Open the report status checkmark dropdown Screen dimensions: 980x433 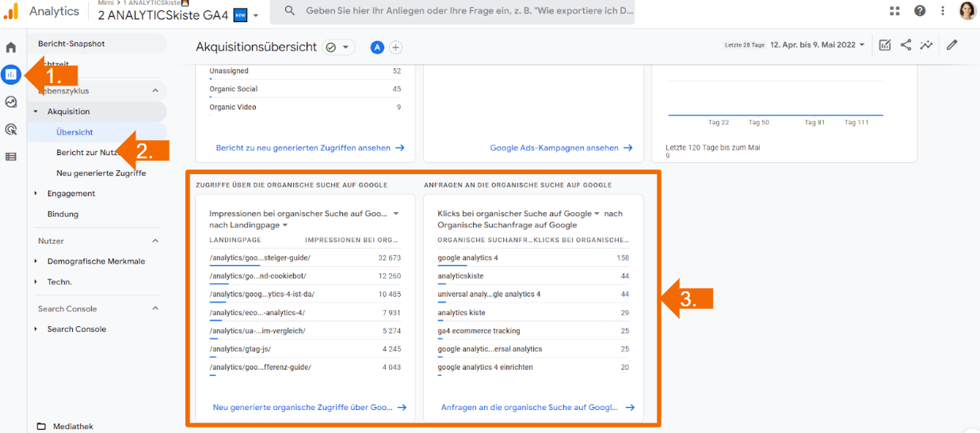click(339, 47)
